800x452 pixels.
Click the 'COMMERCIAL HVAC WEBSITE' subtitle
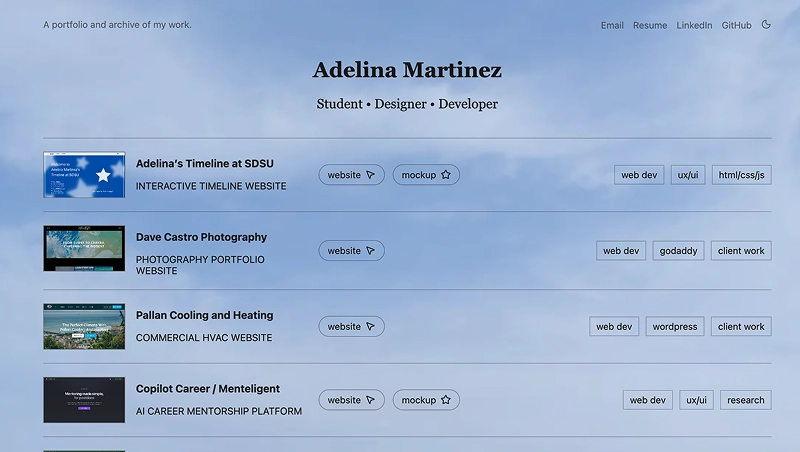pos(204,338)
